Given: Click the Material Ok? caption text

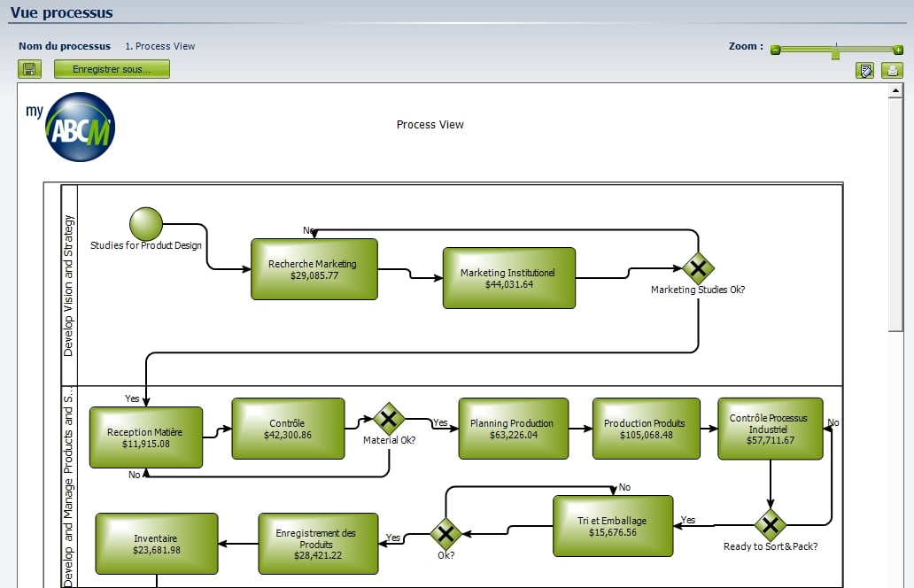Looking at the screenshot, I should [389, 440].
